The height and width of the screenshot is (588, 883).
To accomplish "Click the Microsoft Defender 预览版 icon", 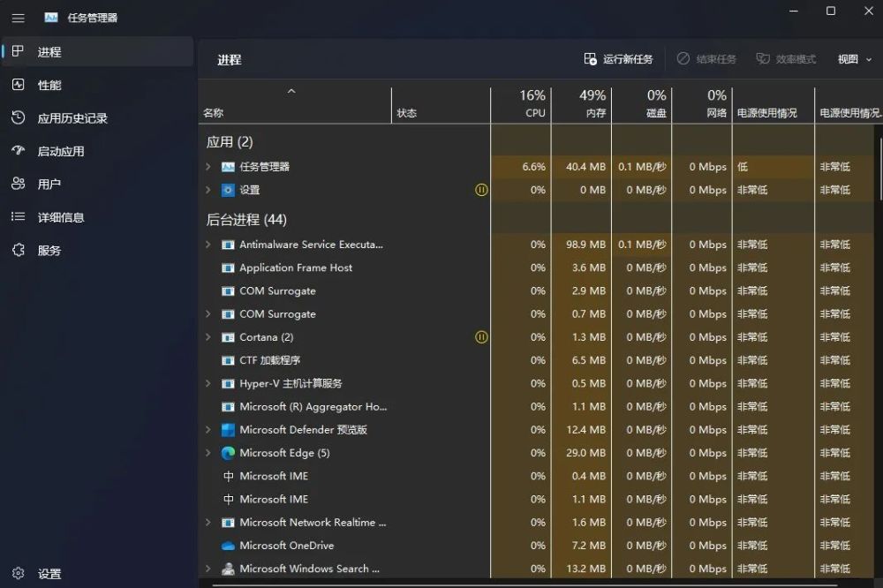I will [228, 430].
